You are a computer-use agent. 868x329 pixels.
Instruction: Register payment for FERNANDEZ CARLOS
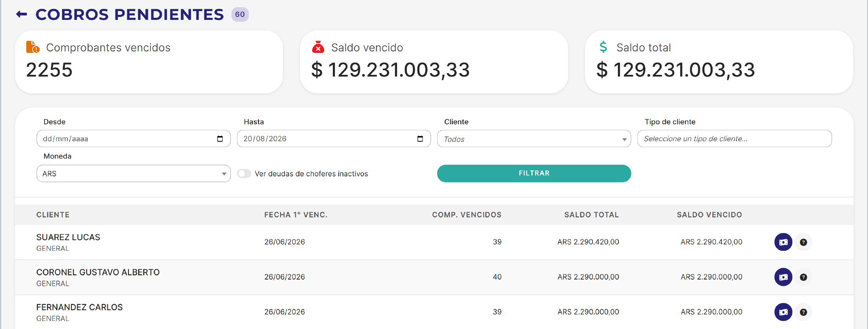pyautogui.click(x=783, y=312)
